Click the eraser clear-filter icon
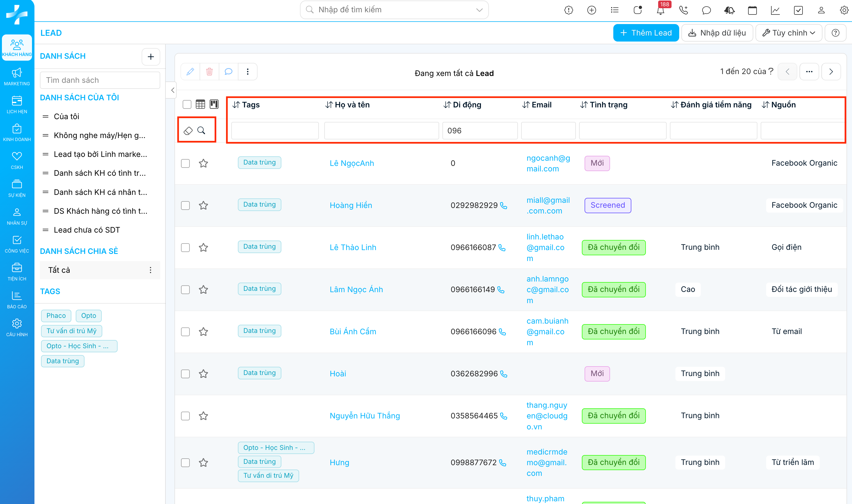The width and height of the screenshot is (852, 504). click(188, 131)
